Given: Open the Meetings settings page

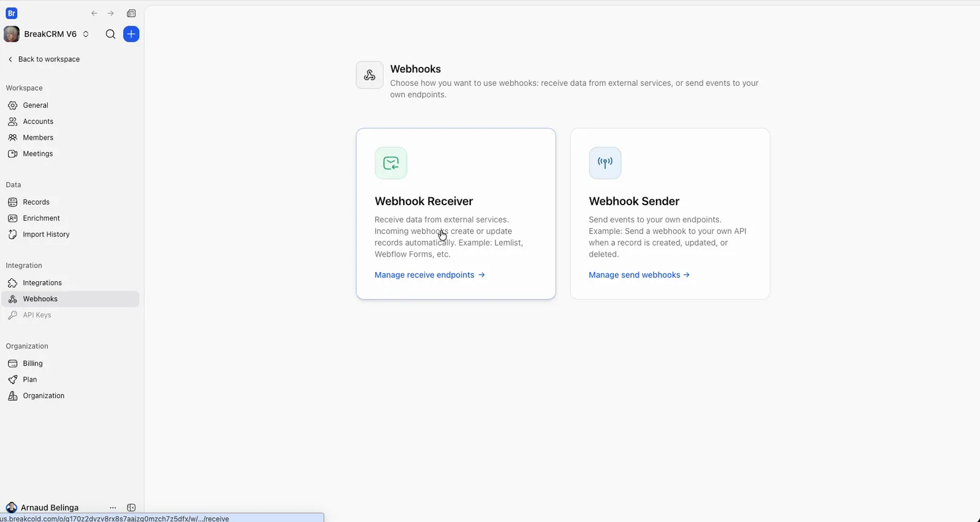Looking at the screenshot, I should coord(70,154).
